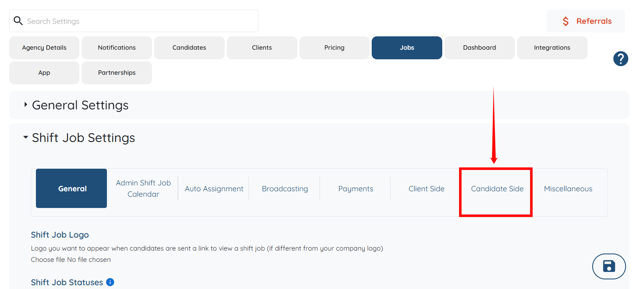Viewport: 644px width, 289px height.
Task: Open the help question mark icon
Action: pos(621,59)
